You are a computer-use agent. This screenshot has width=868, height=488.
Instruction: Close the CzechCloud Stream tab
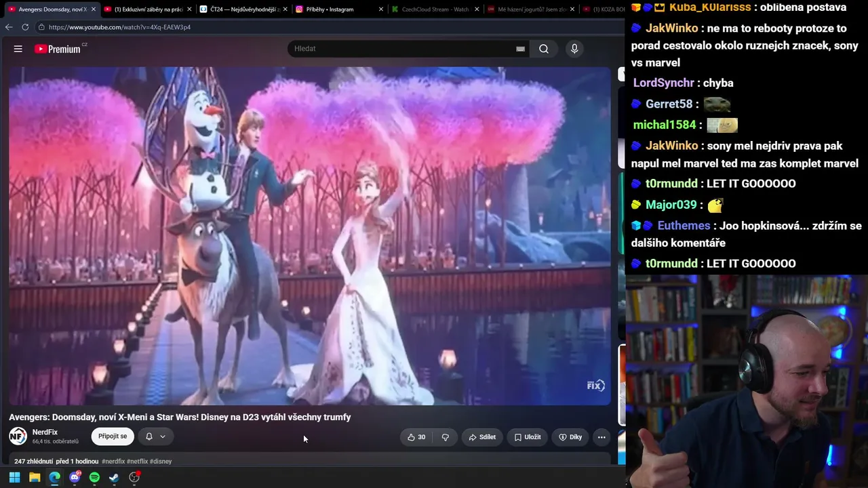coord(477,9)
